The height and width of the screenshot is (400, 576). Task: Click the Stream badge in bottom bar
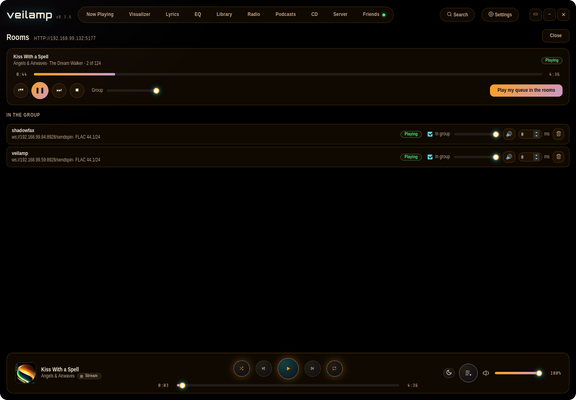coord(89,376)
